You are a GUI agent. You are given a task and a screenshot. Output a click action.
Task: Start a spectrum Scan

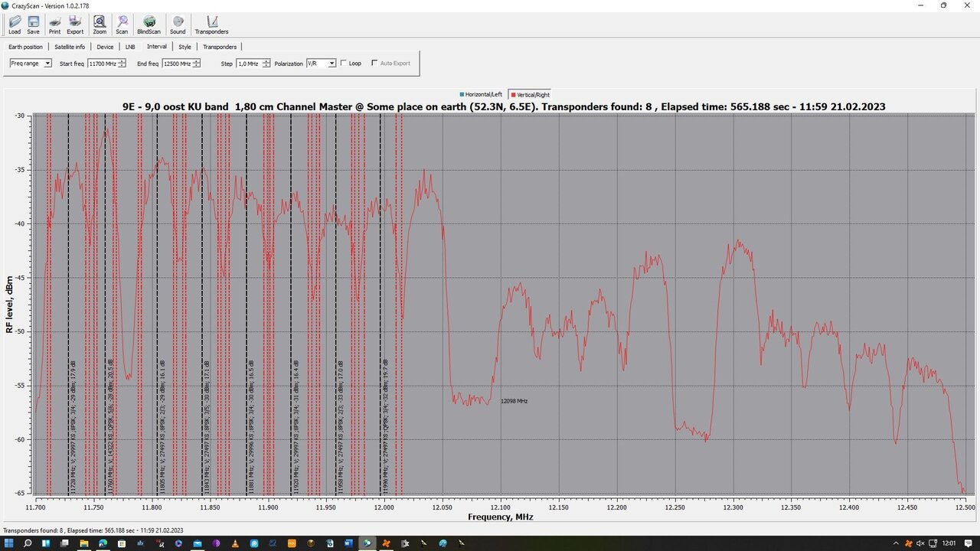[x=122, y=24]
